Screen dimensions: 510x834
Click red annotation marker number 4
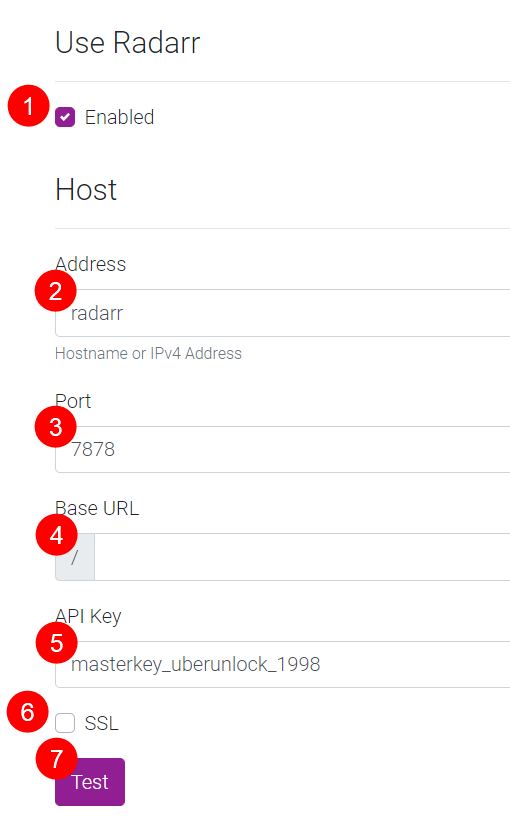[x=56, y=535]
